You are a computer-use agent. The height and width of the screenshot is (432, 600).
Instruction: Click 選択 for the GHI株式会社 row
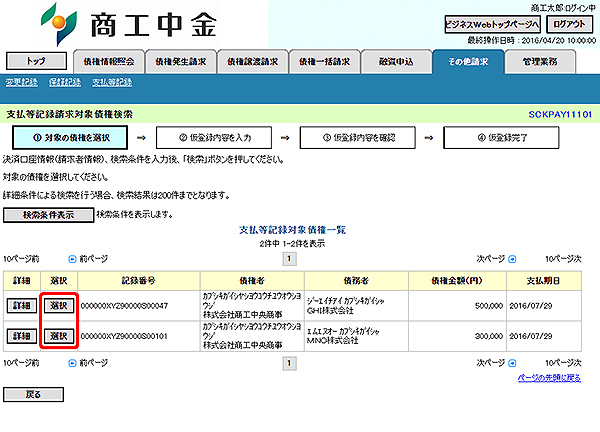59,306
